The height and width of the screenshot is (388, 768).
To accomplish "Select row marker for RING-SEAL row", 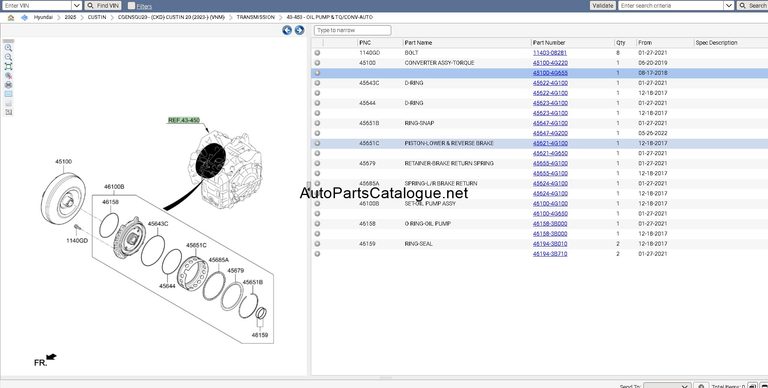I will pyautogui.click(x=317, y=243).
